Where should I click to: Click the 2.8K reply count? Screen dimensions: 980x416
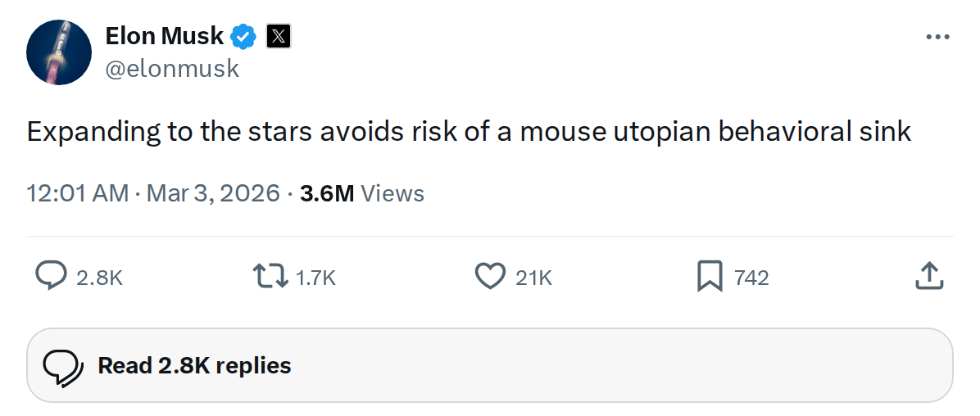(x=99, y=278)
